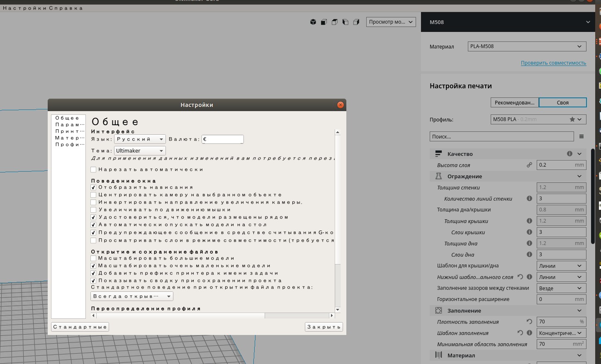Screen dimensions: 601x364
Task: Enable the Нарезать автоматически checkbox
Action: tap(93, 170)
